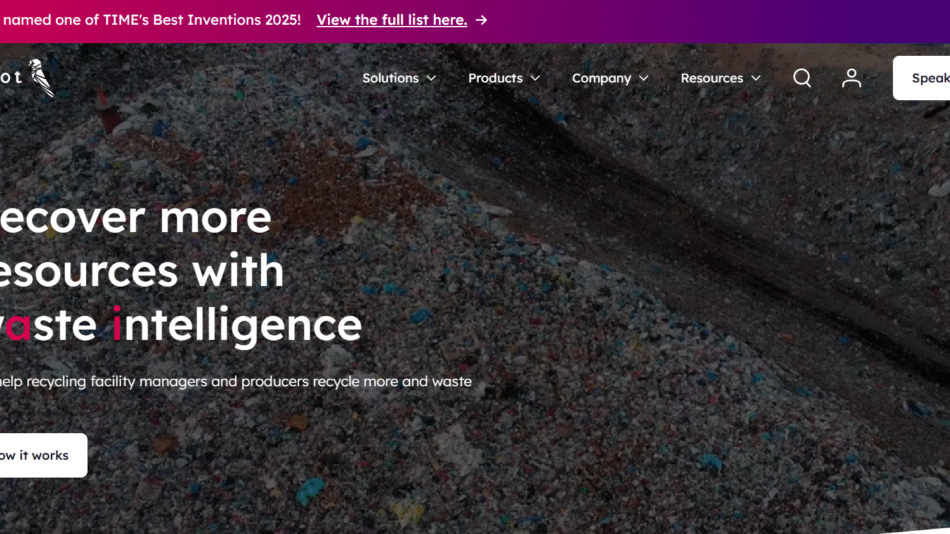Viewport: 950px width, 534px height.
Task: Expand the Company chevron arrow
Action: [x=643, y=78]
